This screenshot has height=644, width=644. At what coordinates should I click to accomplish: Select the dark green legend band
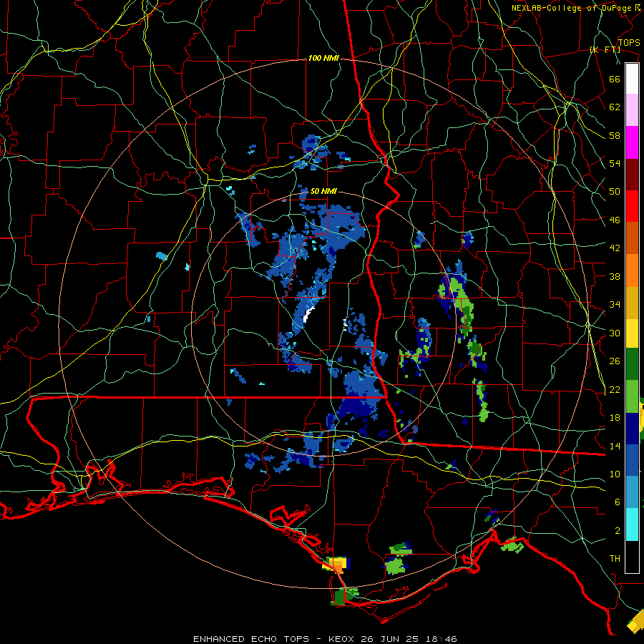pos(632,364)
